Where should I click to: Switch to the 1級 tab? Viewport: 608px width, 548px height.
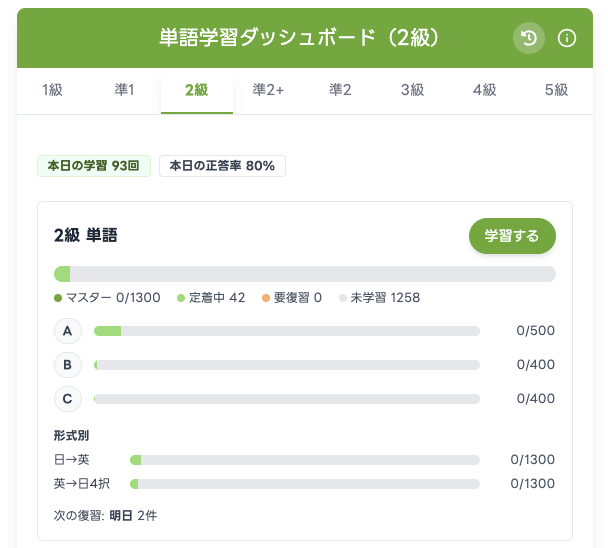(x=52, y=90)
